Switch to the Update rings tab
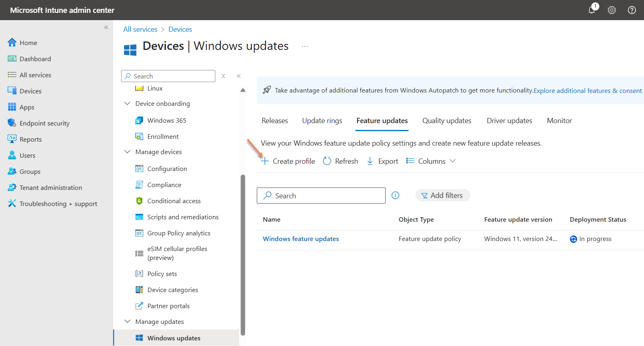The width and height of the screenshot is (644, 346). (x=322, y=121)
